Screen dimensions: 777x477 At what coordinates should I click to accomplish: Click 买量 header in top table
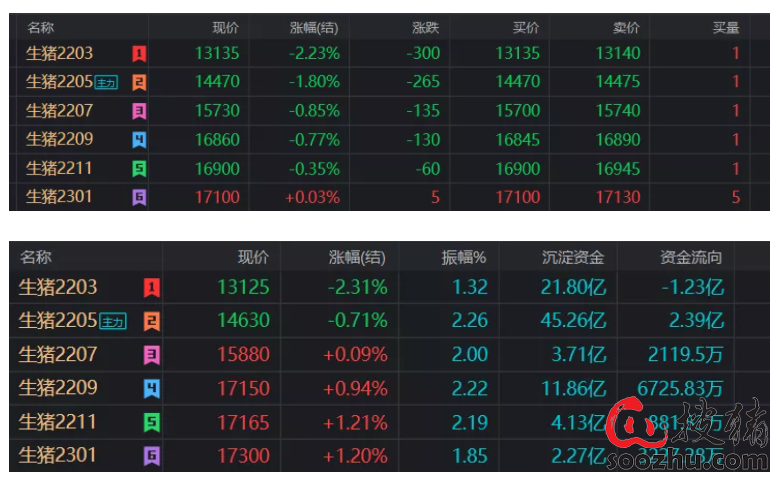pos(726,27)
